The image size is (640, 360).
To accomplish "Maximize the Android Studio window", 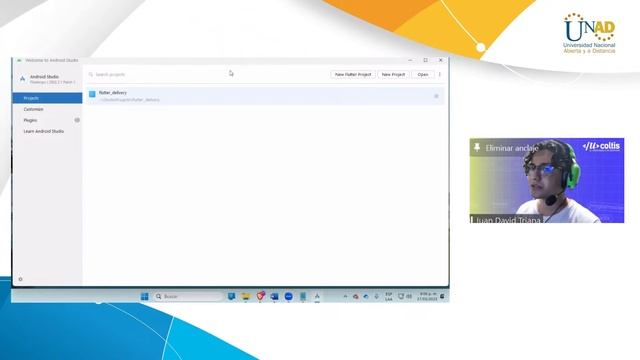I will [425, 60].
